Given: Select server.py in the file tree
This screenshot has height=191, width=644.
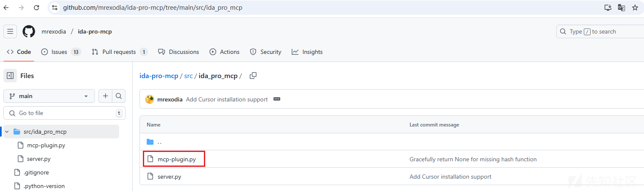Looking at the screenshot, I should click(x=42, y=159).
